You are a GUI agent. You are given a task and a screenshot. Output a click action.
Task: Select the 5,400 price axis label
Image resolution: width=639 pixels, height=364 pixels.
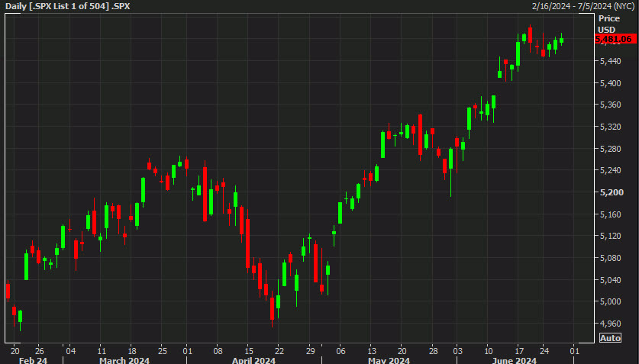(x=611, y=83)
